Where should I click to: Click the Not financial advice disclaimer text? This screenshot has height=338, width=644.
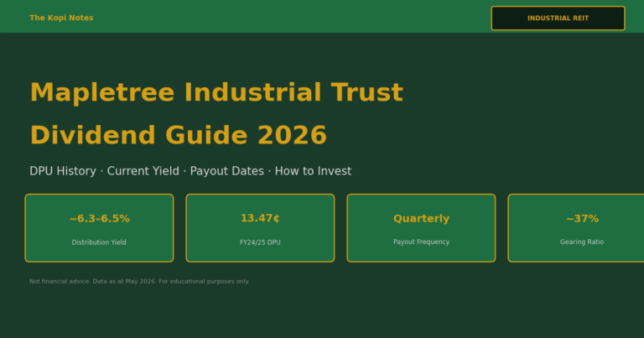click(139, 281)
